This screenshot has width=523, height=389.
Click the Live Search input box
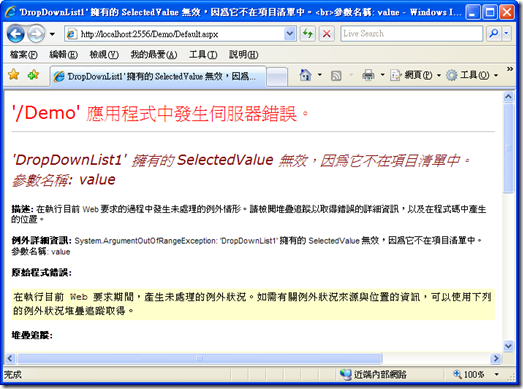(411, 34)
